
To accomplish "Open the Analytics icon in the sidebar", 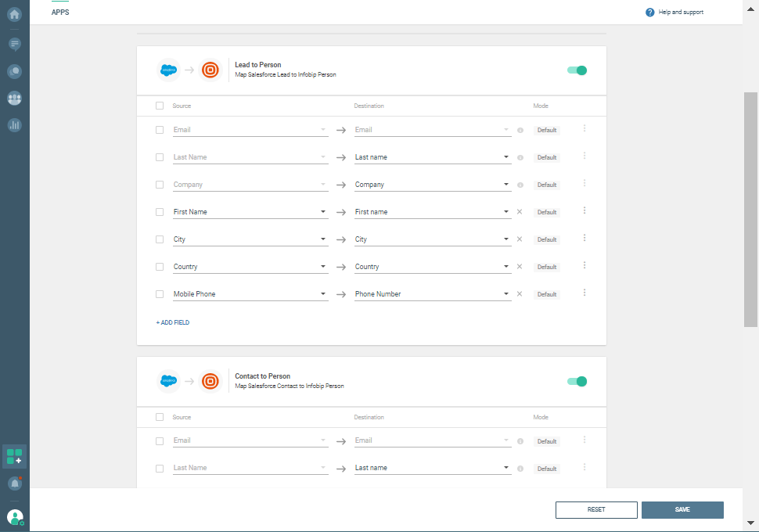I will pos(14,125).
